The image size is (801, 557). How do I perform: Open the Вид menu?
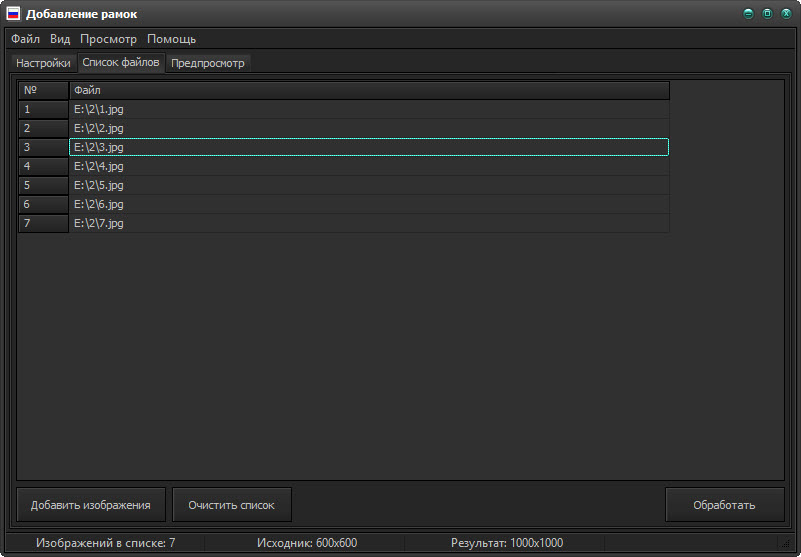(x=60, y=39)
